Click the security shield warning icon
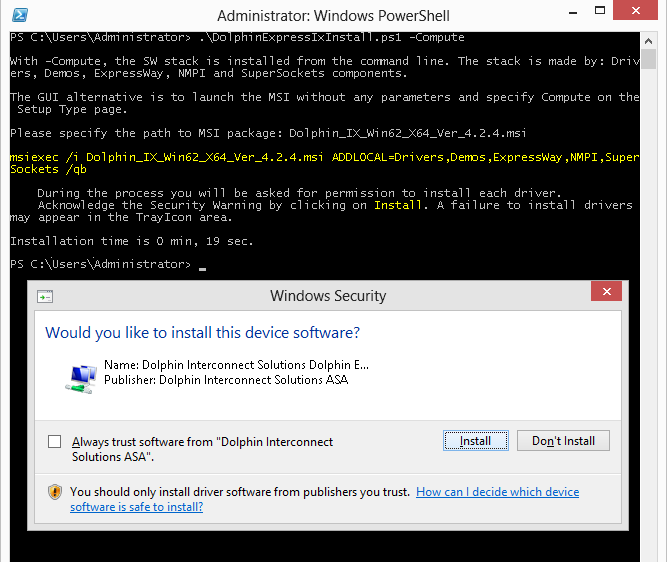Viewport: 667px width, 562px height. tap(55, 492)
